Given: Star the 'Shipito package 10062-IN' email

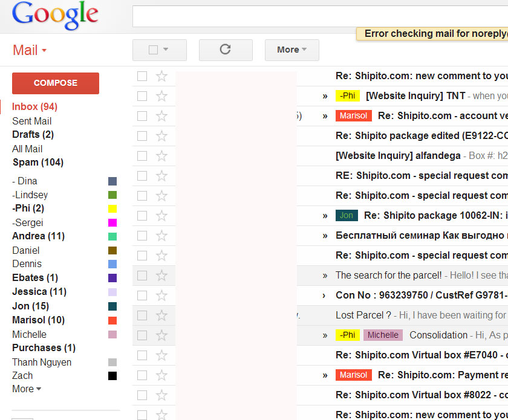Looking at the screenshot, I should coord(161,216).
